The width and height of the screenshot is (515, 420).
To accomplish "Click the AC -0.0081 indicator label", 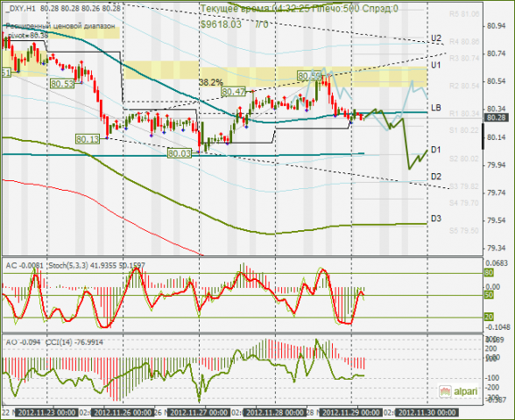I will [24, 265].
